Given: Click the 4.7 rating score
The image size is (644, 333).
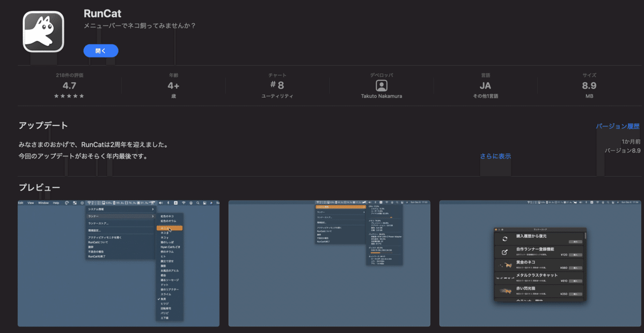Looking at the screenshot, I should 69,85.
